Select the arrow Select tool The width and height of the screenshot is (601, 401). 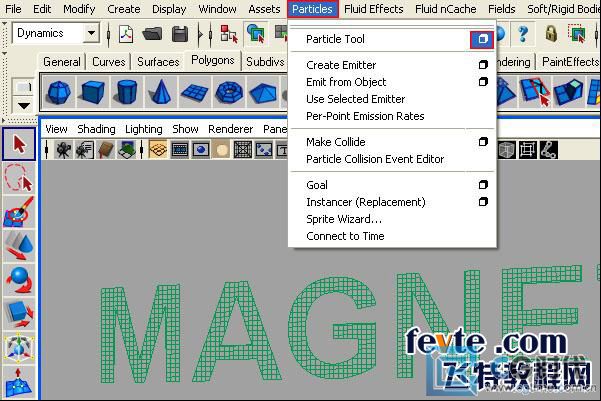tap(19, 145)
